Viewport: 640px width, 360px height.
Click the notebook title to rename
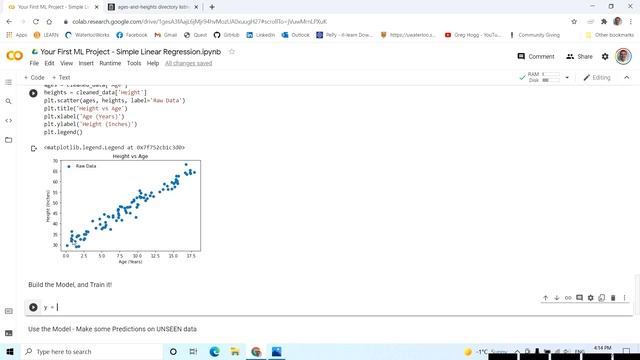tap(131, 52)
